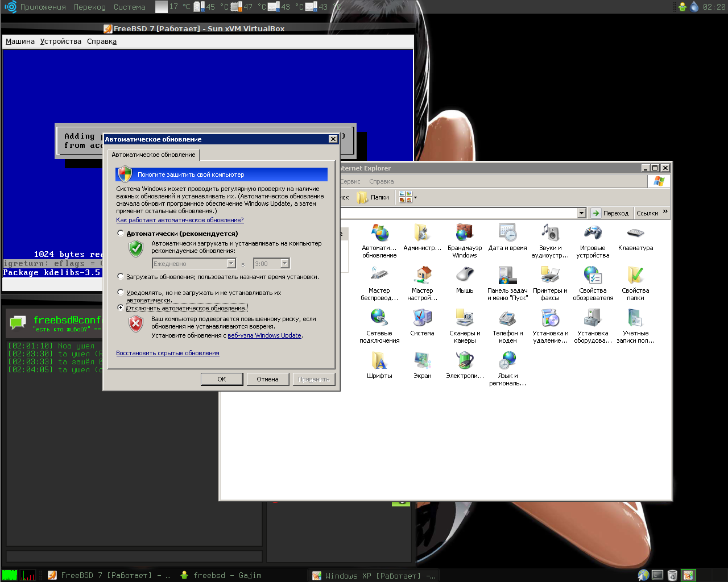This screenshot has width=728, height=582.
Task: Open Учетные записи пользователей icon
Action: 635,326
